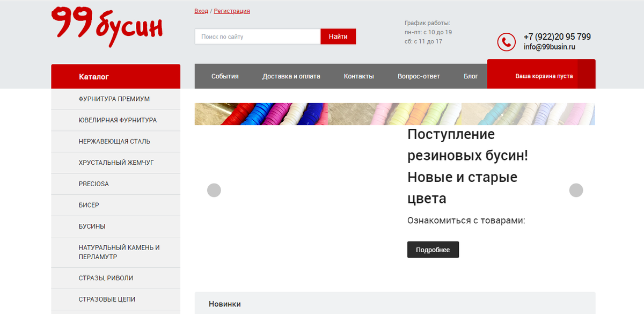644x314 pixels.
Task: Click the График работы text
Action: (x=427, y=23)
